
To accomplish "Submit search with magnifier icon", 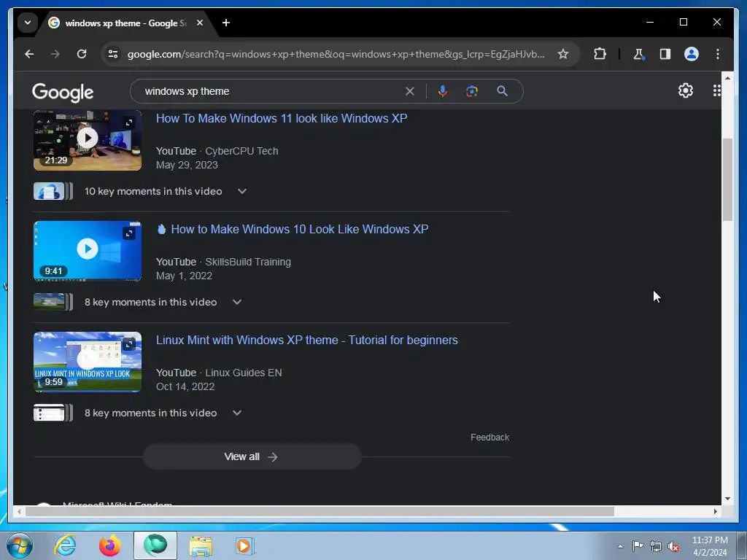I will point(502,91).
